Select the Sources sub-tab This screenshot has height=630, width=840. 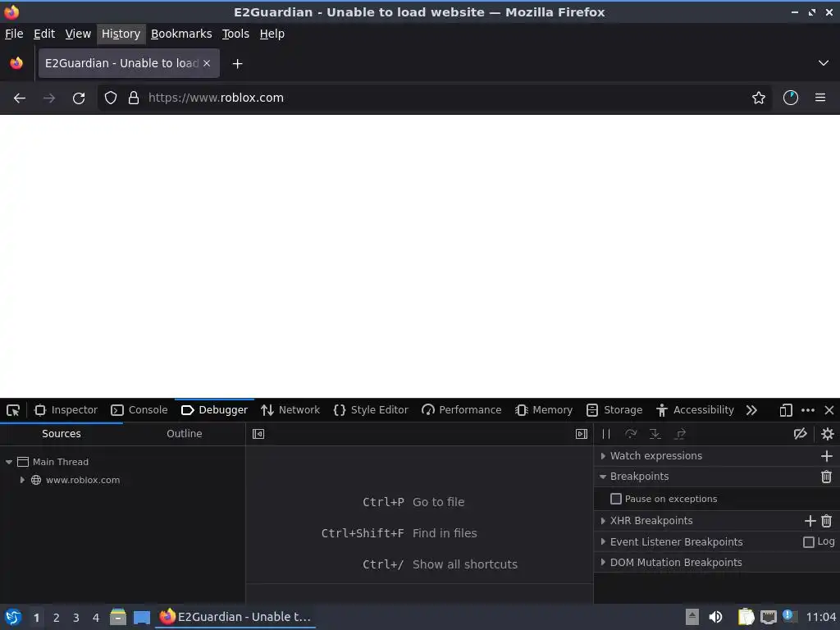tap(62, 434)
